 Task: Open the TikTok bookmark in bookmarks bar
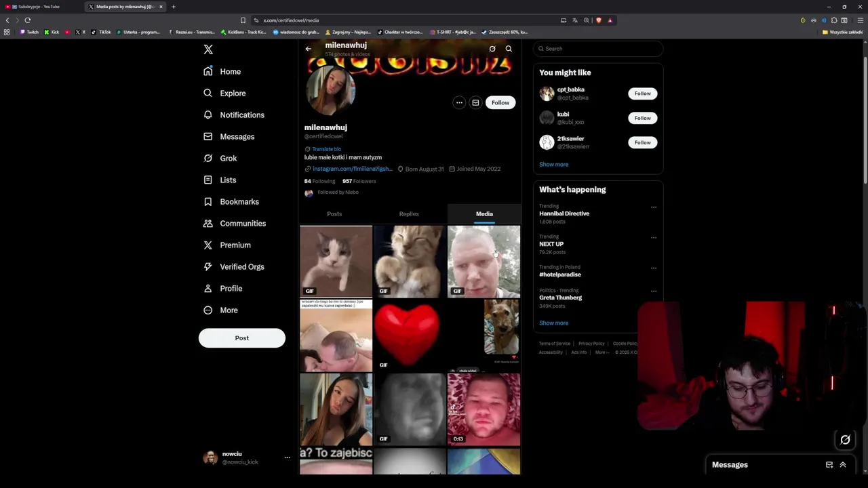click(102, 32)
